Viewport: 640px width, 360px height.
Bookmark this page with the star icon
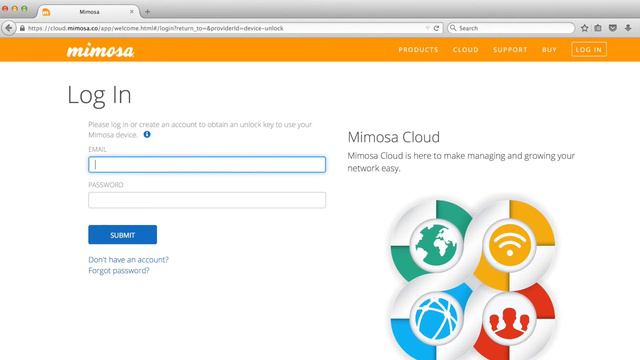tap(584, 28)
